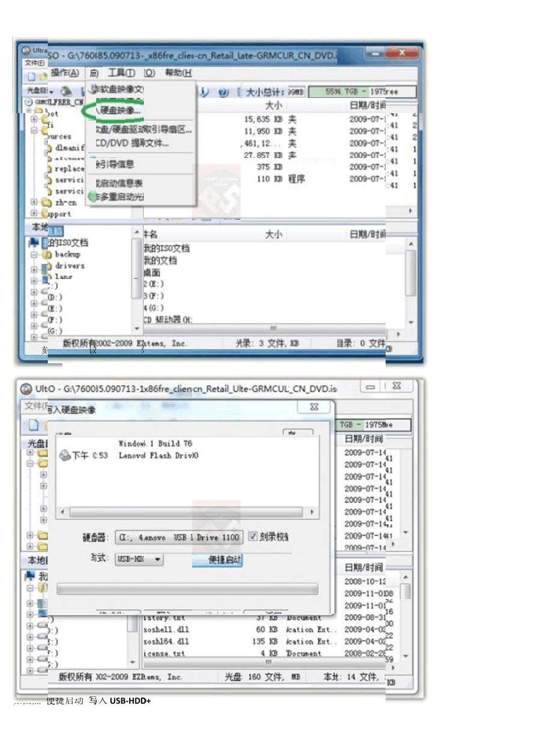Open the 工具(T) menu
The width and height of the screenshot is (534, 756).
pos(121,73)
